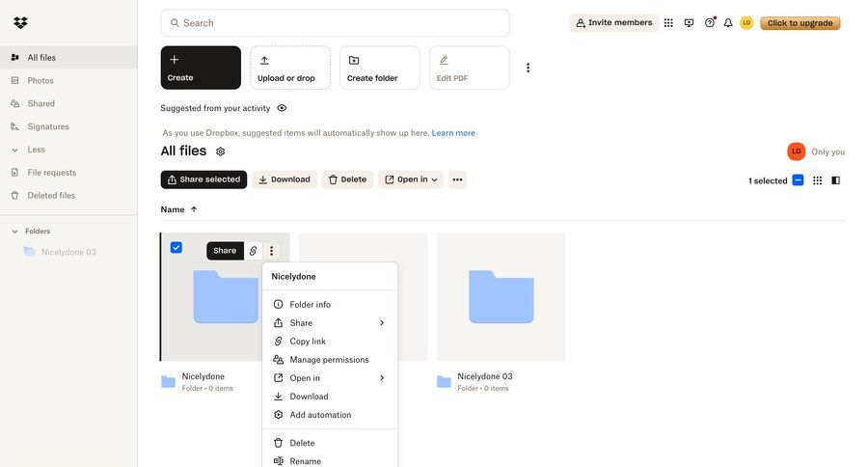Viewport: 868px width, 467px height.
Task: Toggle suggested activity visibility eye icon
Action: click(x=282, y=108)
